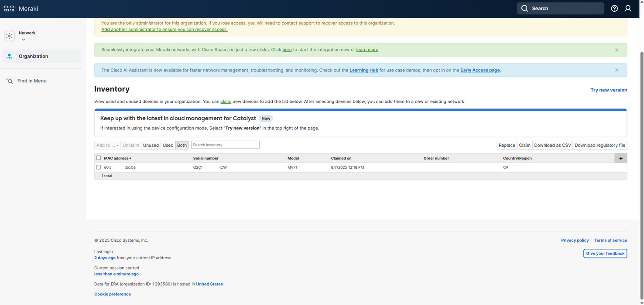Click the Model column header

(x=293, y=158)
